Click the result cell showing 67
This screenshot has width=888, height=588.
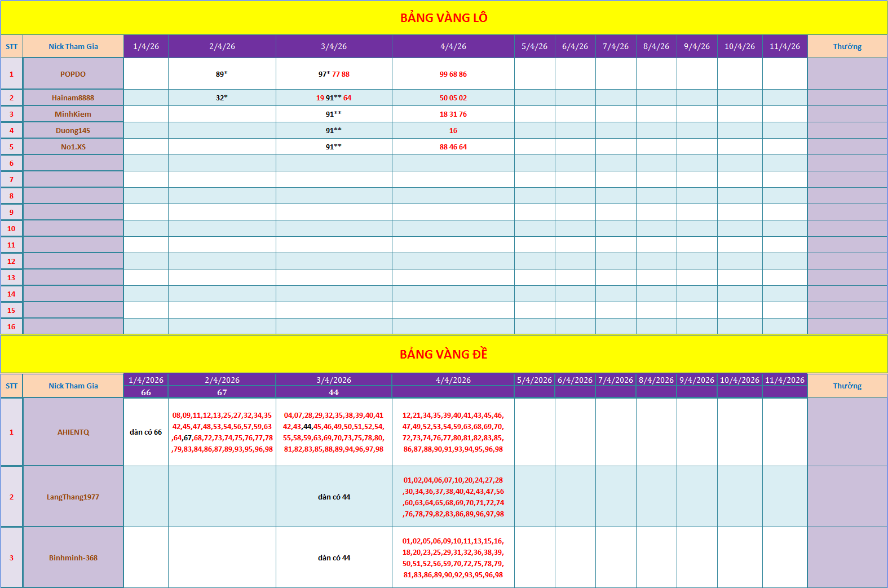click(222, 392)
